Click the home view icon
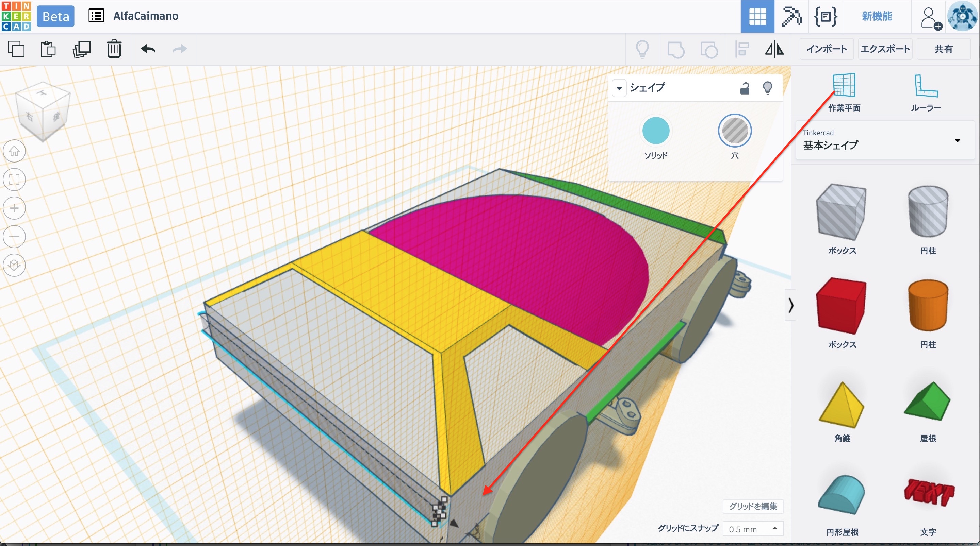 tap(14, 151)
